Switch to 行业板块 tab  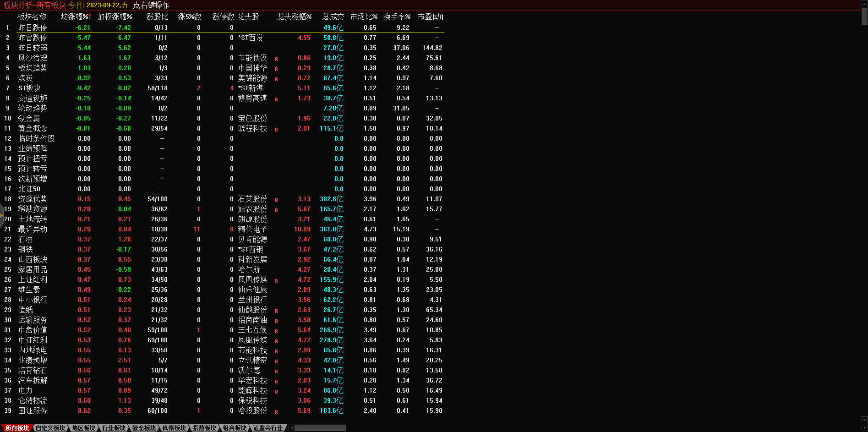(114, 428)
